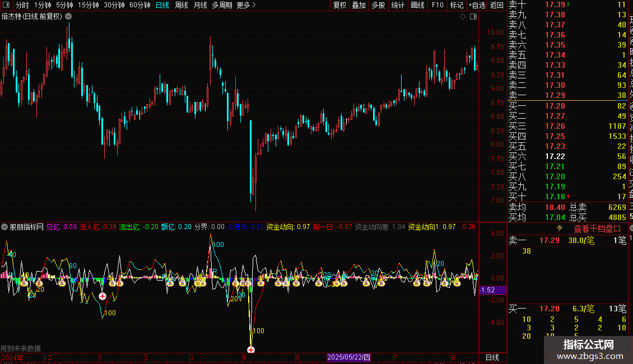Click the -1.52 indicator value tag
The image size is (633, 364).
[x=492, y=290]
